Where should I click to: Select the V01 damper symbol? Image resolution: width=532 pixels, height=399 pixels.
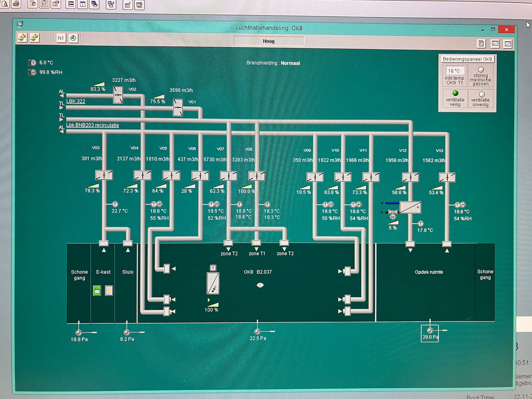[x=178, y=108]
